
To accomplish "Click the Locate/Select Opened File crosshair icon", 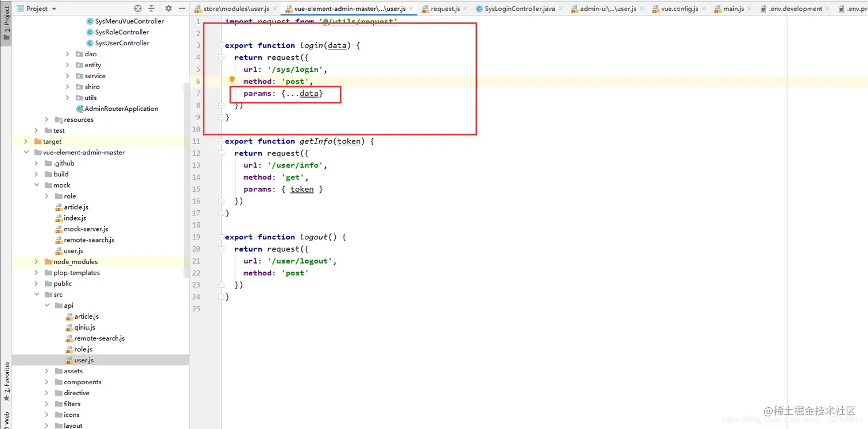I will click(138, 9).
